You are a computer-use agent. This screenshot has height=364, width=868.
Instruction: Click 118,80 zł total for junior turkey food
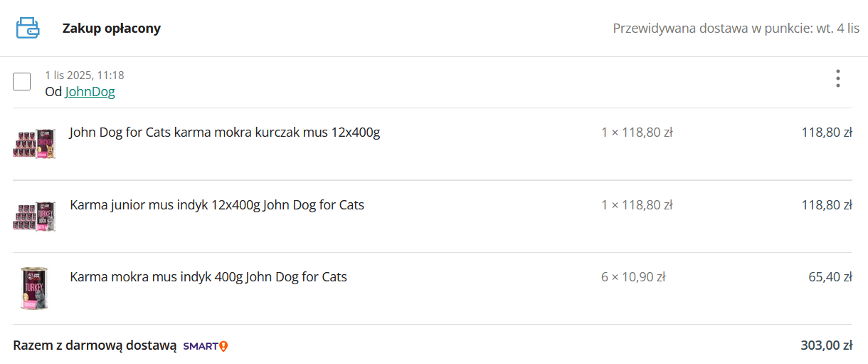point(827,205)
